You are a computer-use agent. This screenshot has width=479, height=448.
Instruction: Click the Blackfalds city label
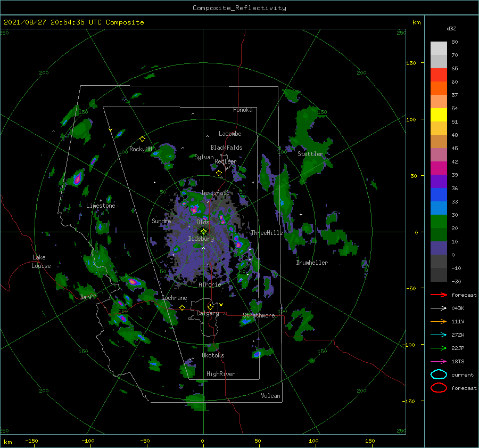pos(226,148)
